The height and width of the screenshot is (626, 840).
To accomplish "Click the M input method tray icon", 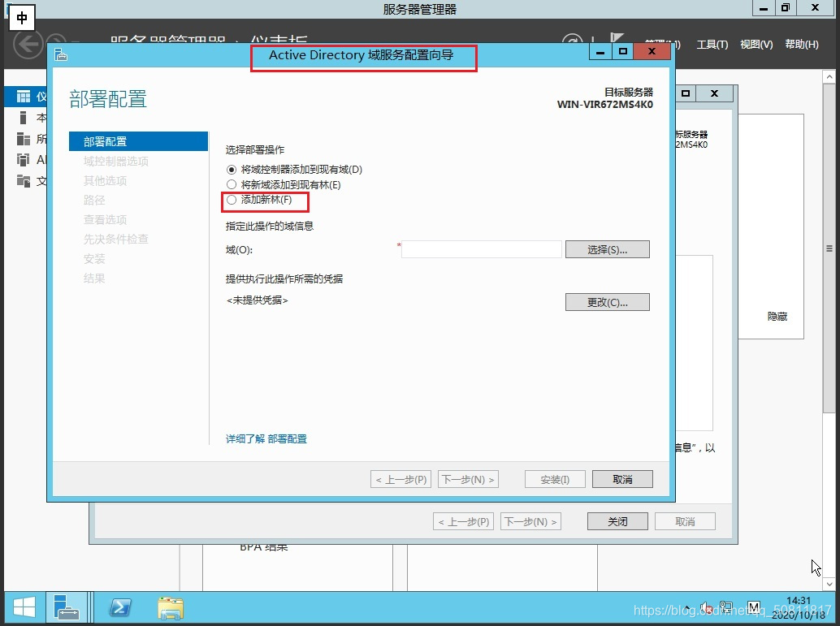I will pos(754,608).
